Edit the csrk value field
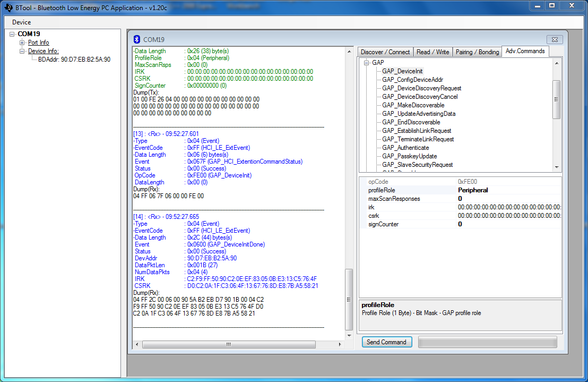 tap(508, 216)
